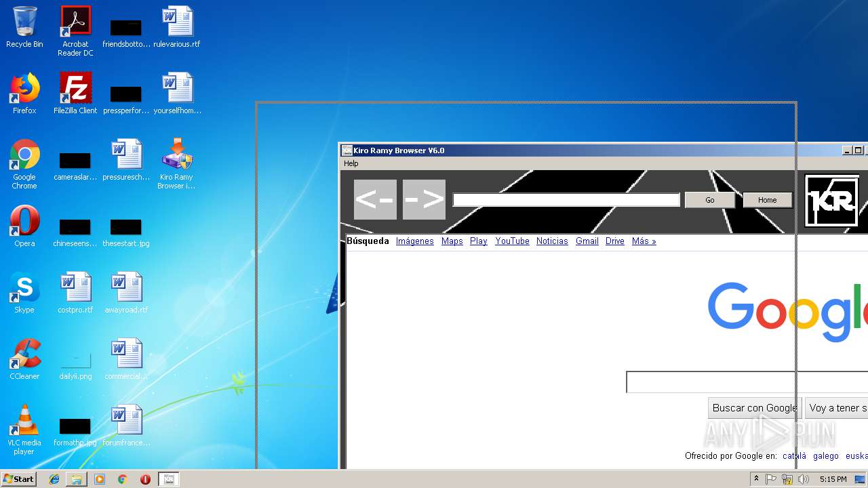Viewport: 868px width, 488px height.
Task: Open volume speaker tray icon
Action: click(x=804, y=479)
